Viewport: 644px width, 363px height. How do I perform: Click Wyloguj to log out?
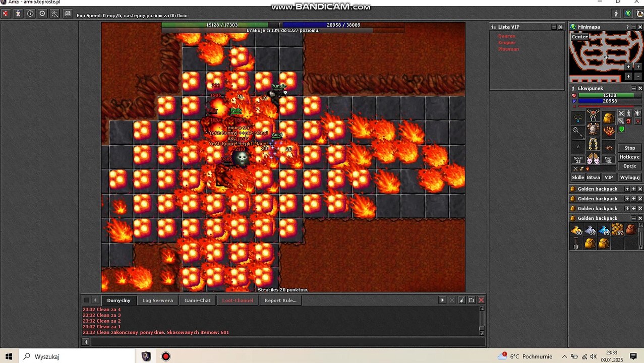click(629, 177)
